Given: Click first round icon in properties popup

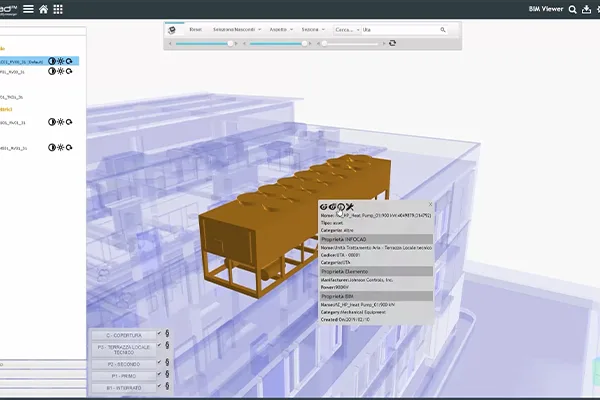Looking at the screenshot, I should [x=323, y=207].
